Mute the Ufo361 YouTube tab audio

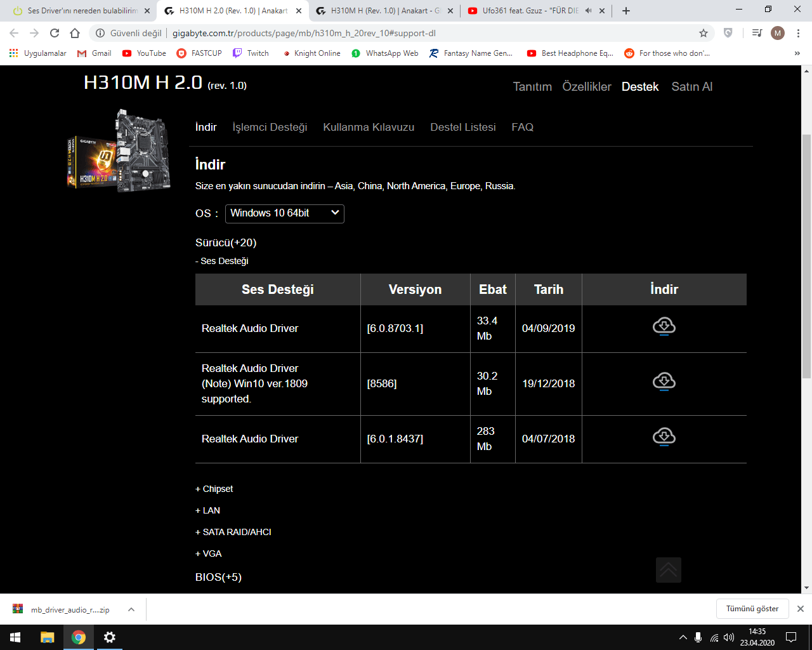click(589, 11)
